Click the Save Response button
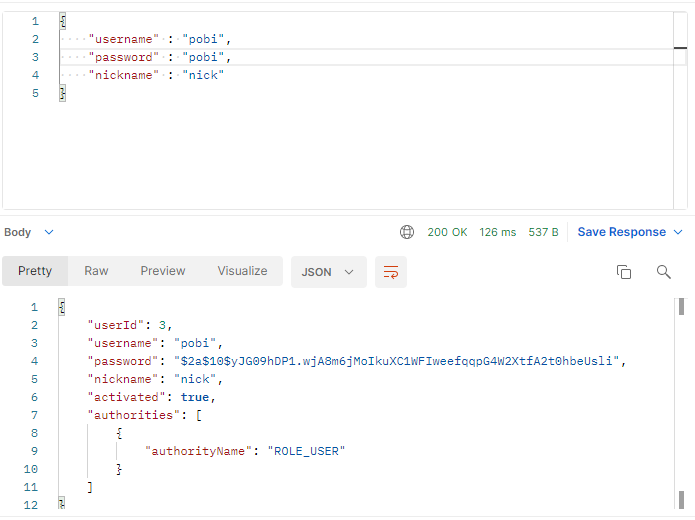 pyautogui.click(x=621, y=232)
